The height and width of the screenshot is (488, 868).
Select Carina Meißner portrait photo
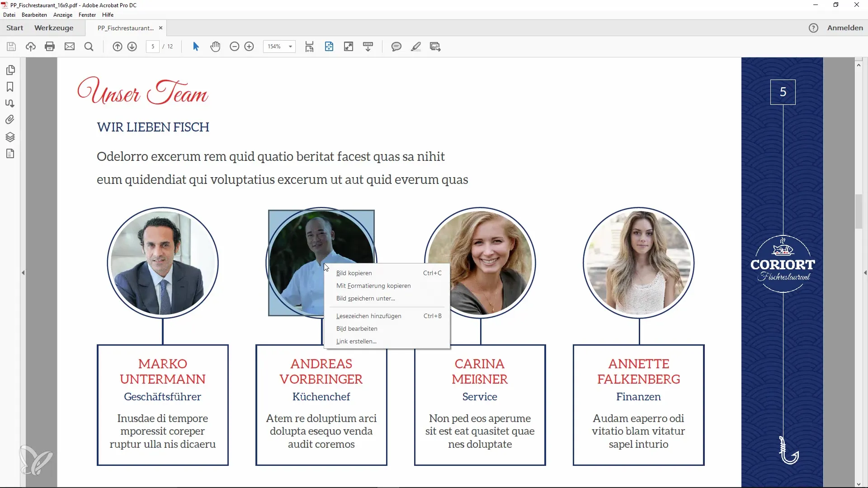pyautogui.click(x=480, y=263)
